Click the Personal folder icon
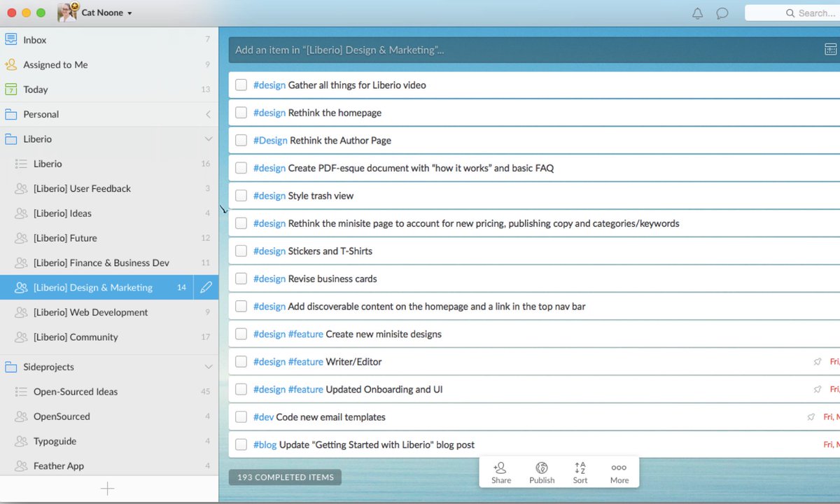 click(x=10, y=114)
